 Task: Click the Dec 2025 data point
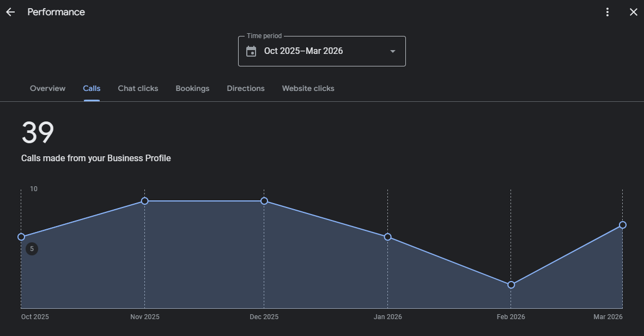pos(264,201)
